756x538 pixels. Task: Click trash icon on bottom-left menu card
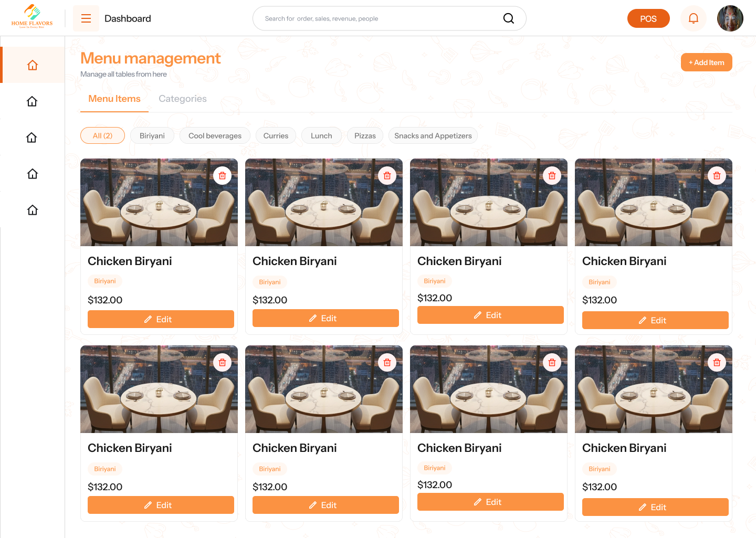pos(222,363)
